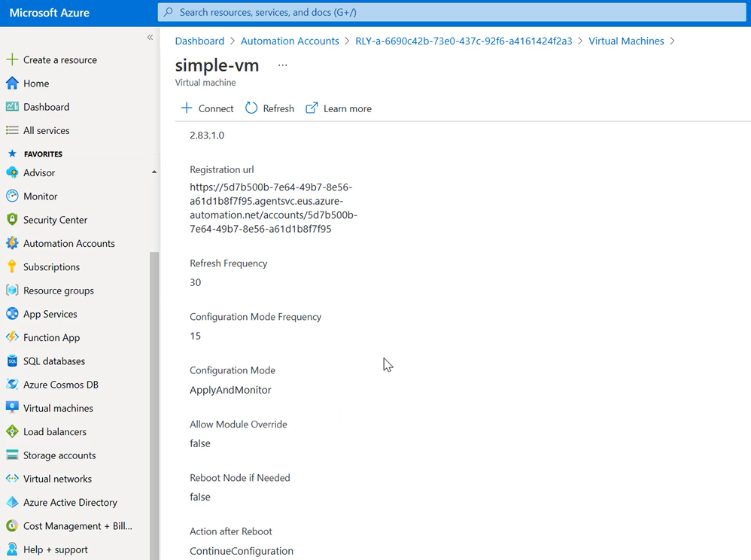The height and width of the screenshot is (560, 751).
Task: Click the Help + support person icon
Action: tap(12, 549)
